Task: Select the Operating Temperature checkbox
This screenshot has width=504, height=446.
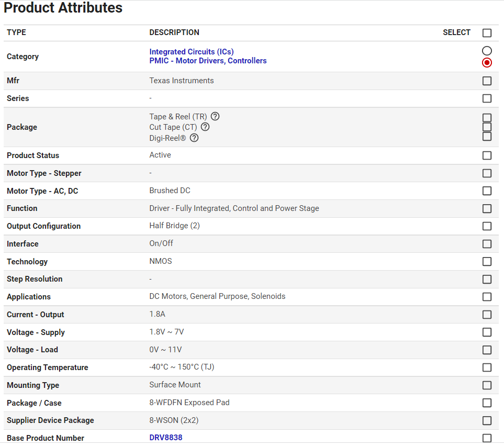Action: pos(487,367)
